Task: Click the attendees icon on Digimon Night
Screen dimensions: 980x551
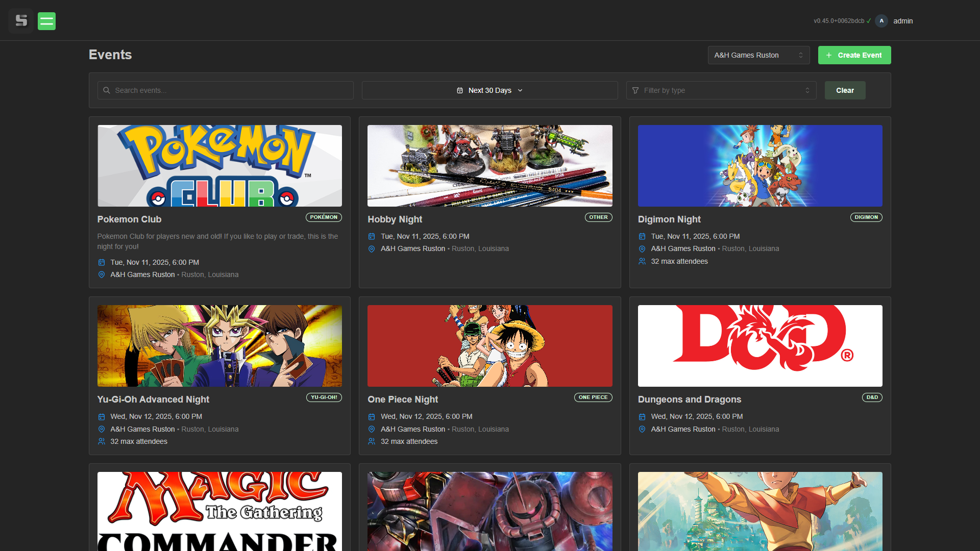Action: click(x=642, y=261)
